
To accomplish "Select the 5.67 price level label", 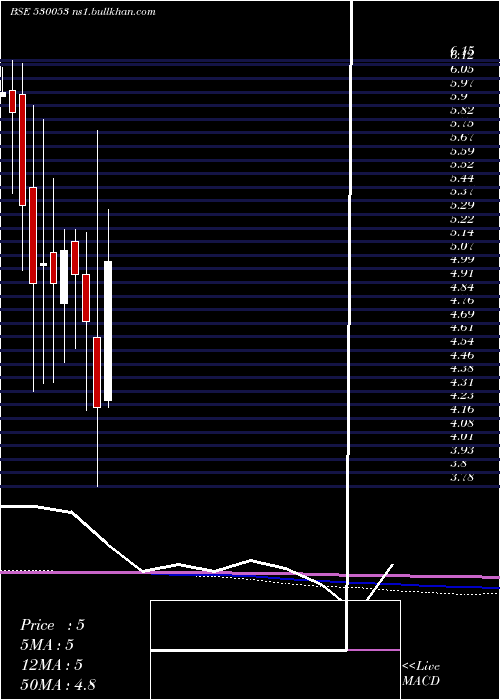I will point(462,138).
